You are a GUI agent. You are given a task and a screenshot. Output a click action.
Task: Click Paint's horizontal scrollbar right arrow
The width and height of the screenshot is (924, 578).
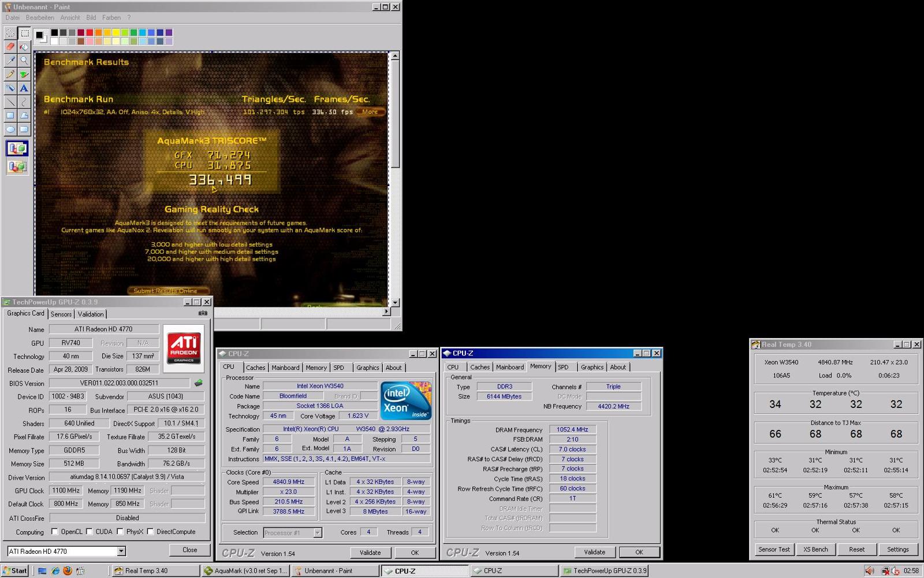point(386,312)
